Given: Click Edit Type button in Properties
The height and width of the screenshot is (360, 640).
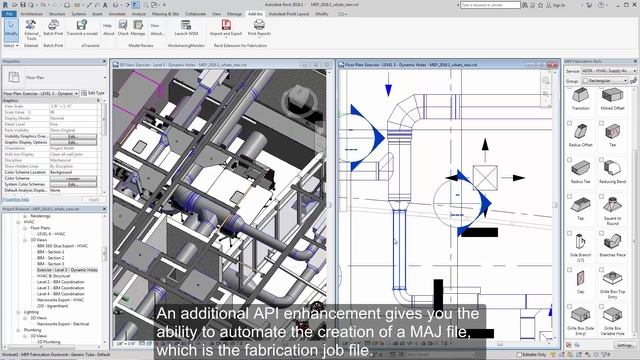Looking at the screenshot, I should point(93,93).
